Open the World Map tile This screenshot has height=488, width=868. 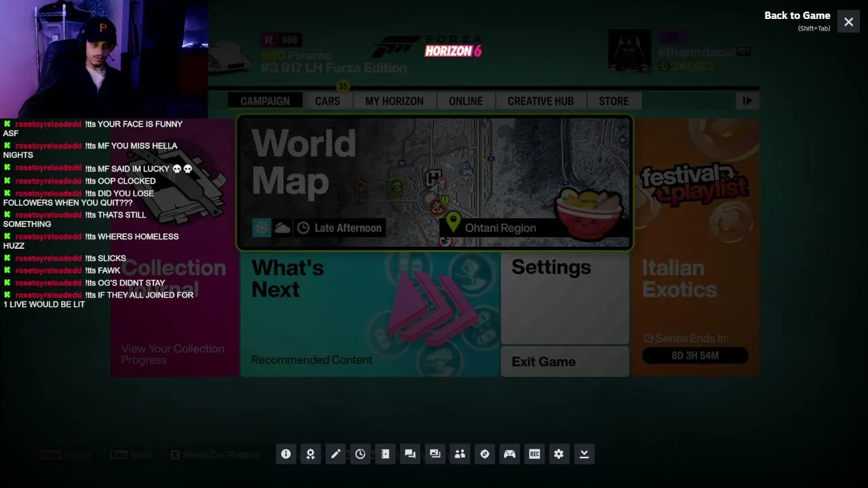tap(435, 183)
